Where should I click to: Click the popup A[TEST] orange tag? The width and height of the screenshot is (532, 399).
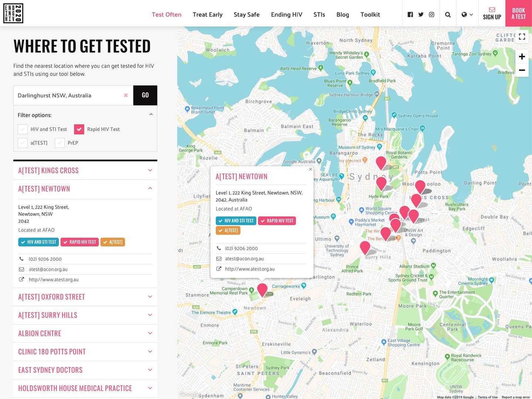pyautogui.click(x=228, y=230)
